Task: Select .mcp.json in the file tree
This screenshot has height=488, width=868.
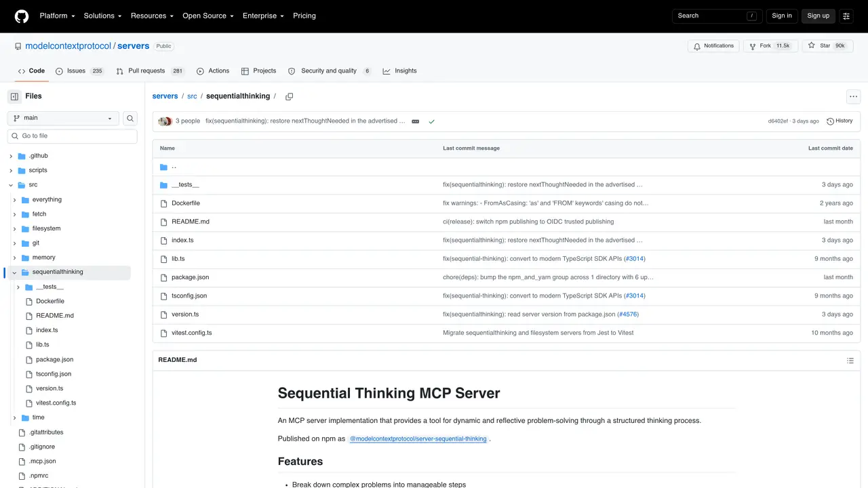Action: tap(43, 462)
